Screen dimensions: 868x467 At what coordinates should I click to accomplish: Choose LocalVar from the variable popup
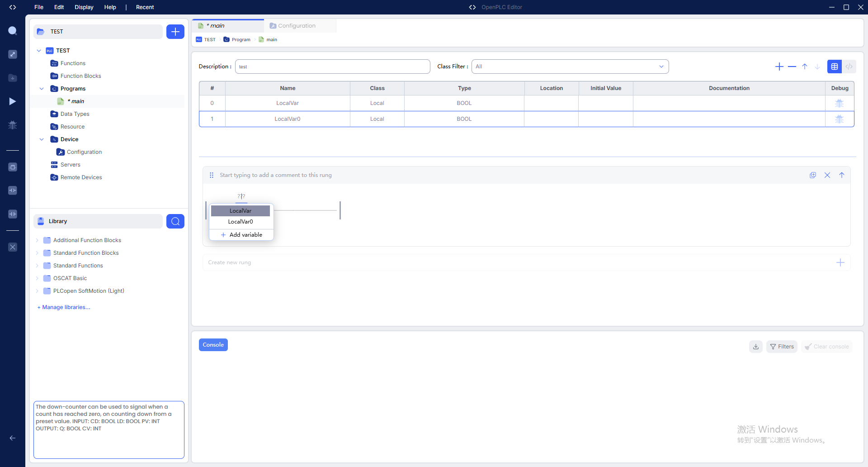[241, 211]
